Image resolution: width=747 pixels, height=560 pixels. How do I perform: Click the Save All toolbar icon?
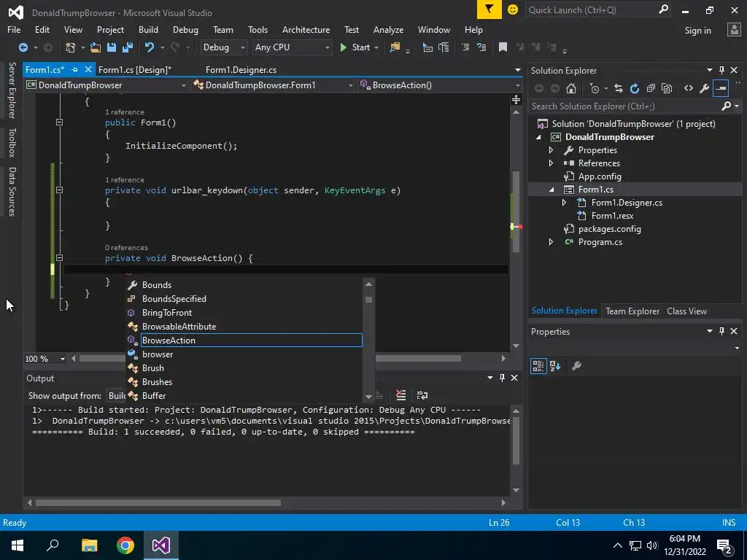click(128, 47)
